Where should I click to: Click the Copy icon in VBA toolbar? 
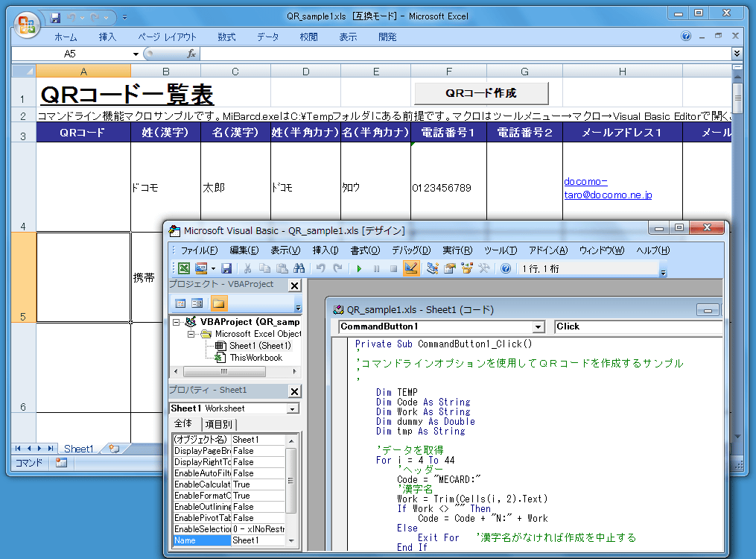(x=264, y=268)
